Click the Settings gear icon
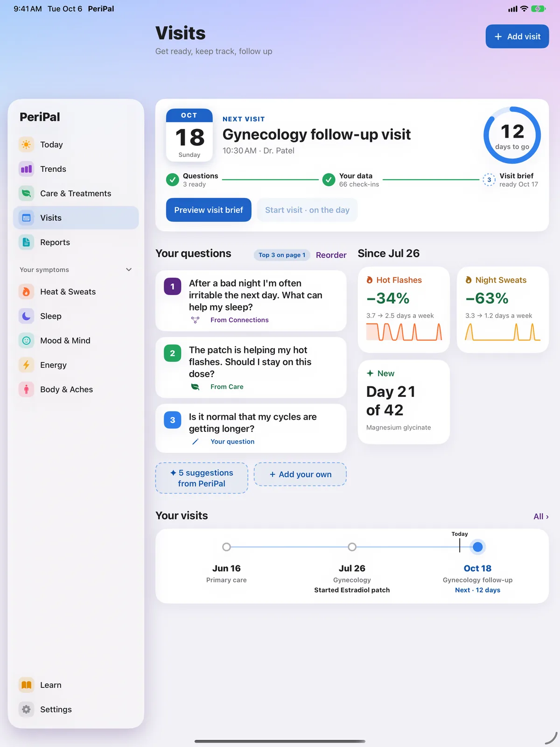 (27, 710)
